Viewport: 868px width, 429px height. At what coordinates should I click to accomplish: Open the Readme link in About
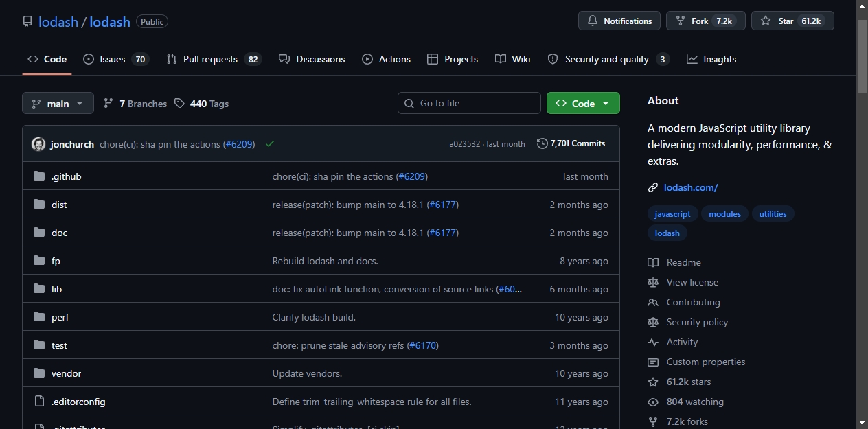[674, 262]
